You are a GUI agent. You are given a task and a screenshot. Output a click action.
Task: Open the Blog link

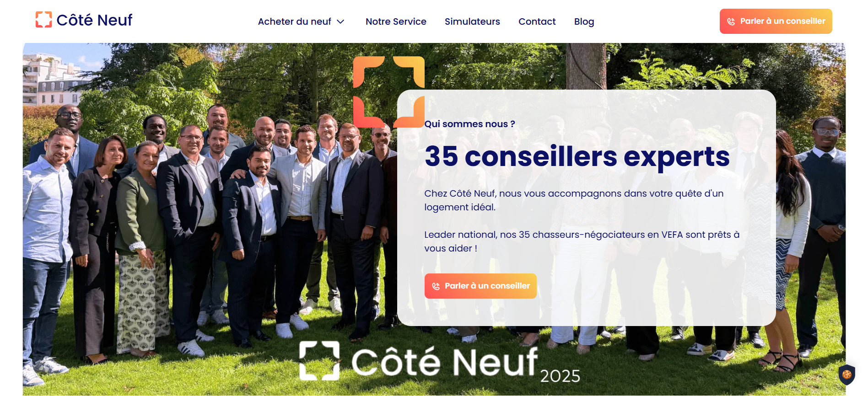tap(584, 21)
